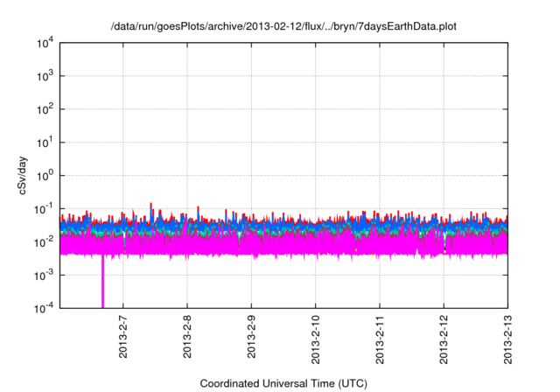Select the 10^0 y-axis tick label

pyautogui.click(x=45, y=176)
